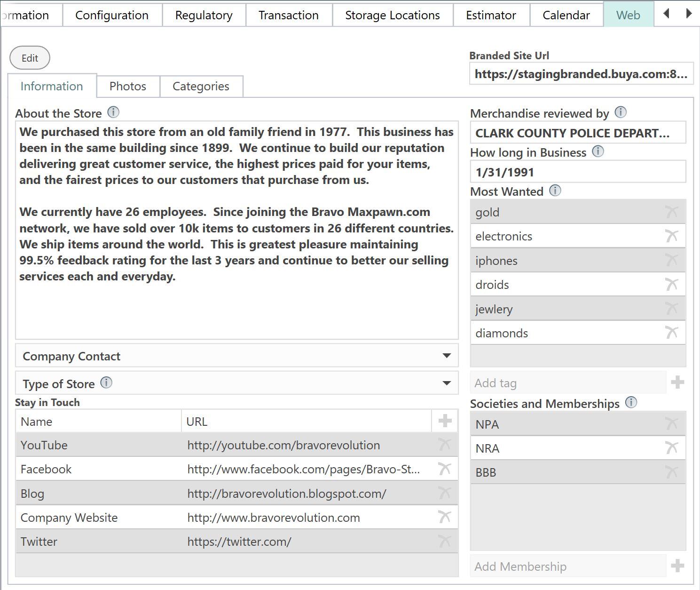Click the Add Membership input field
The height and width of the screenshot is (590, 700).
click(x=568, y=566)
